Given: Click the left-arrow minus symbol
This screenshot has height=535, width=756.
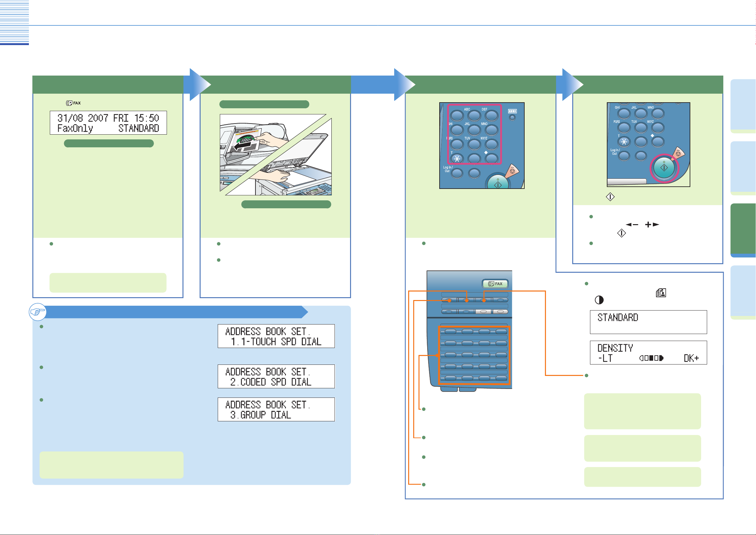Looking at the screenshot, I should [632, 225].
